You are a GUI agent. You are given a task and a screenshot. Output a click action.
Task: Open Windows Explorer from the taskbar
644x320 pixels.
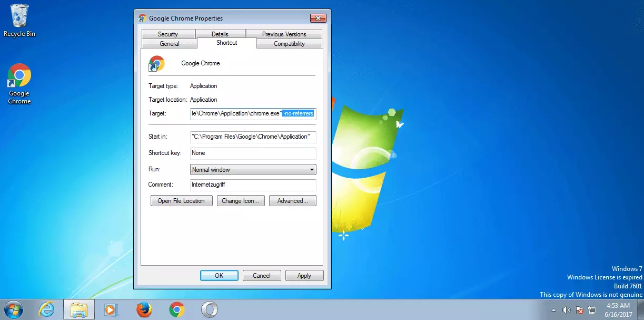tap(79, 310)
